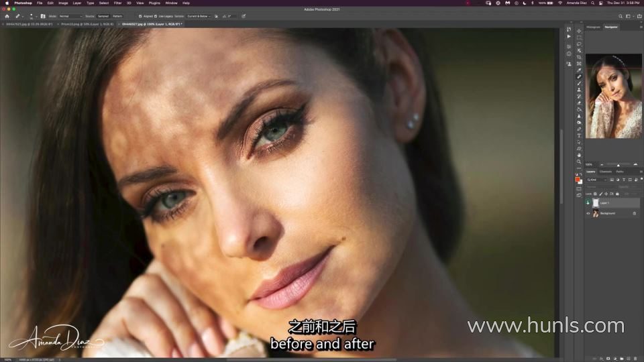The width and height of the screenshot is (644, 362).
Task: Toggle Quick Mask mode button
Action: pyautogui.click(x=579, y=188)
